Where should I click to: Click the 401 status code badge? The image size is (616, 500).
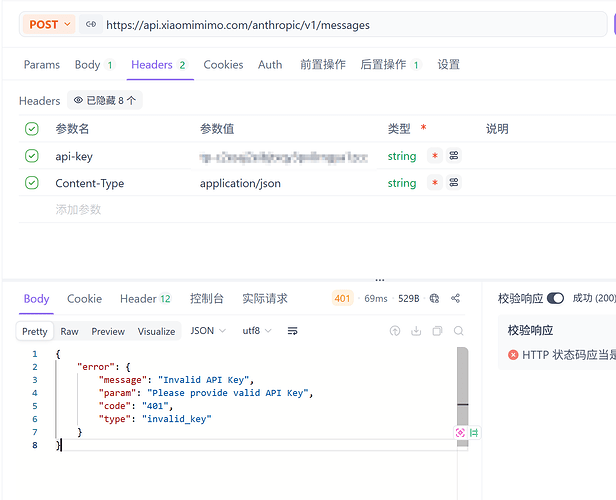pos(343,299)
